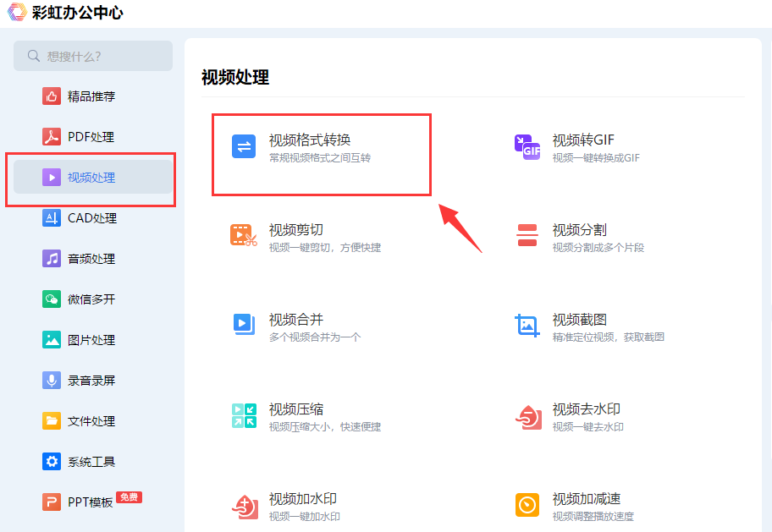Click the purple 视频处理 play icon

(52, 177)
